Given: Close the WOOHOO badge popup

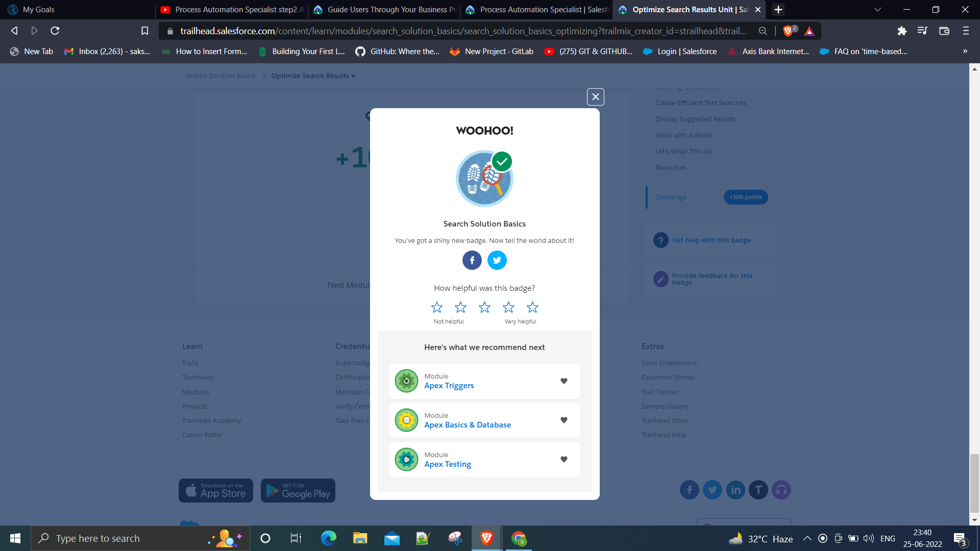Looking at the screenshot, I should (x=595, y=97).
